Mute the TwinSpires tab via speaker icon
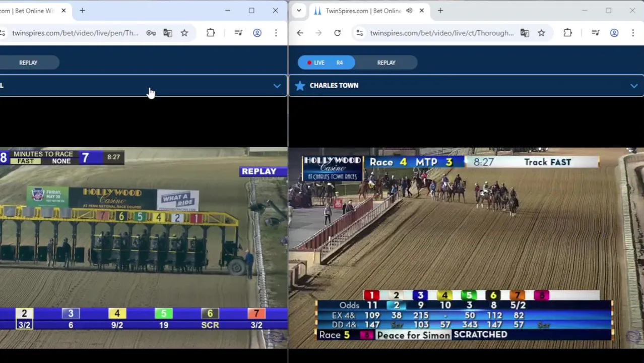The height and width of the screenshot is (363, 644). tap(409, 11)
